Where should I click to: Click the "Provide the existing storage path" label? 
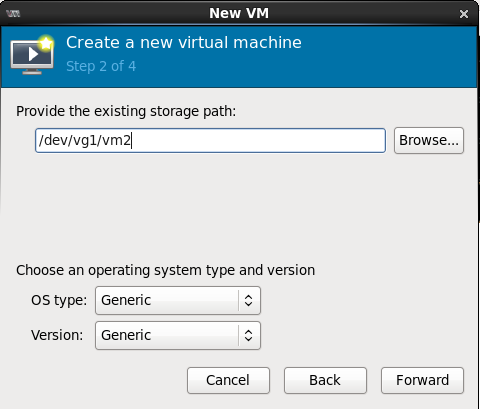[x=126, y=111]
